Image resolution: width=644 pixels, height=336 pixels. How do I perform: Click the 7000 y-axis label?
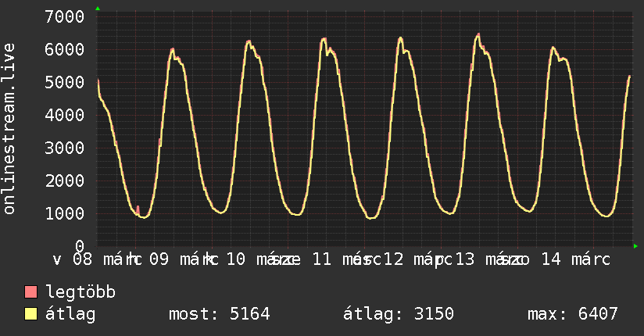click(65, 16)
